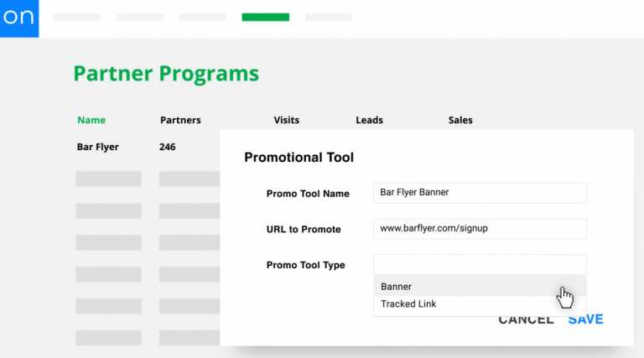Select the active green navigation tab
This screenshot has height=358, width=644.
coord(265,17)
